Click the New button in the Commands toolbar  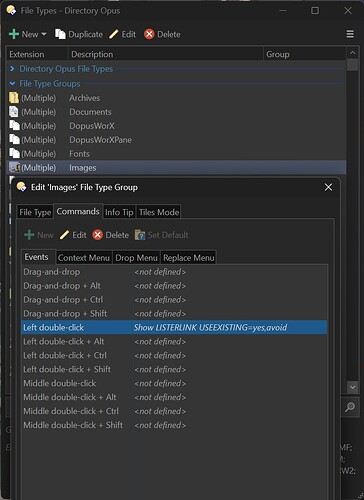click(39, 235)
